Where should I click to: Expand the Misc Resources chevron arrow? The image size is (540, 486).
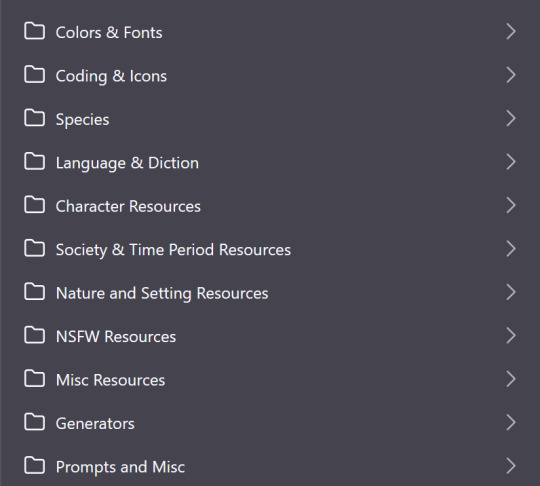pyautogui.click(x=511, y=379)
